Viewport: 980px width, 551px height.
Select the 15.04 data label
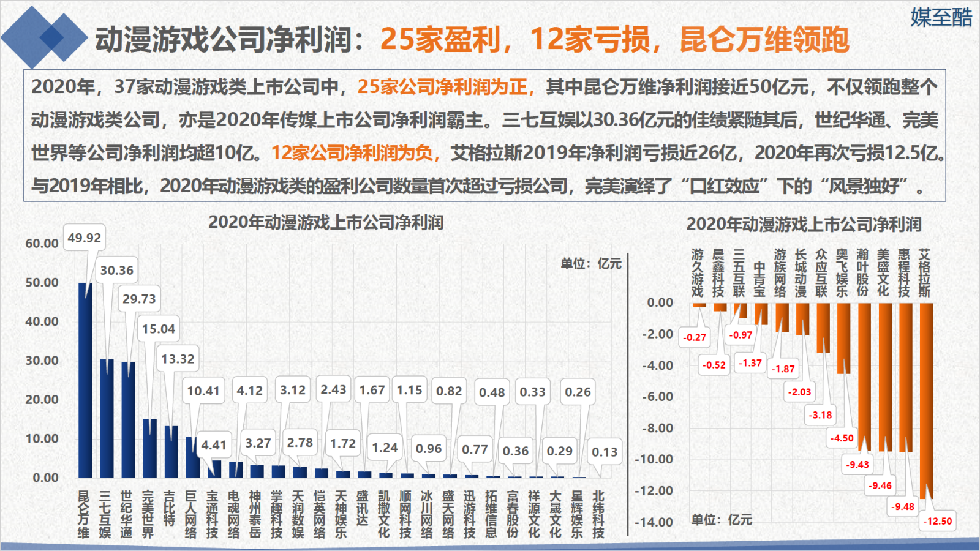click(x=159, y=329)
